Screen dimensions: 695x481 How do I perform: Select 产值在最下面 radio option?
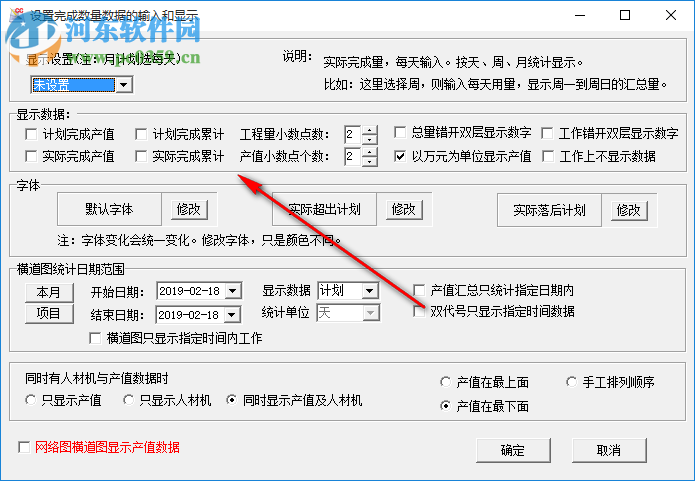445,406
